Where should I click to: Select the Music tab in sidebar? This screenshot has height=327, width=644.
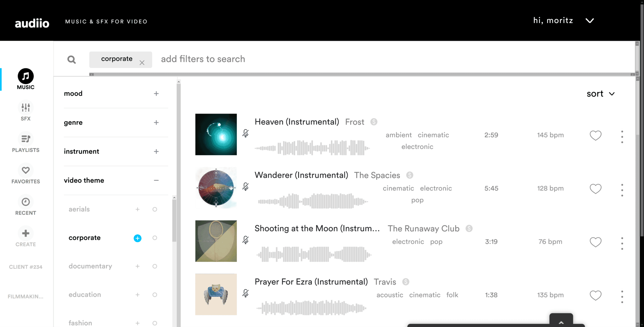[x=25, y=79]
